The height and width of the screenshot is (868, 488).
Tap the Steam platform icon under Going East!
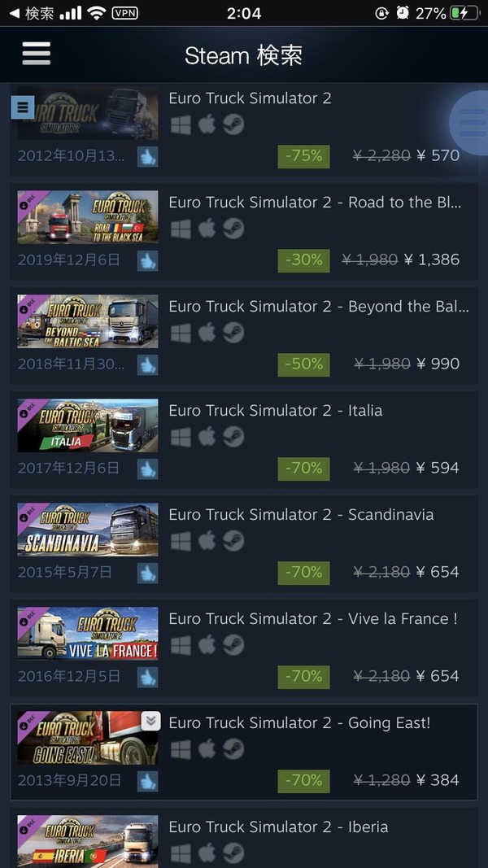[233, 749]
